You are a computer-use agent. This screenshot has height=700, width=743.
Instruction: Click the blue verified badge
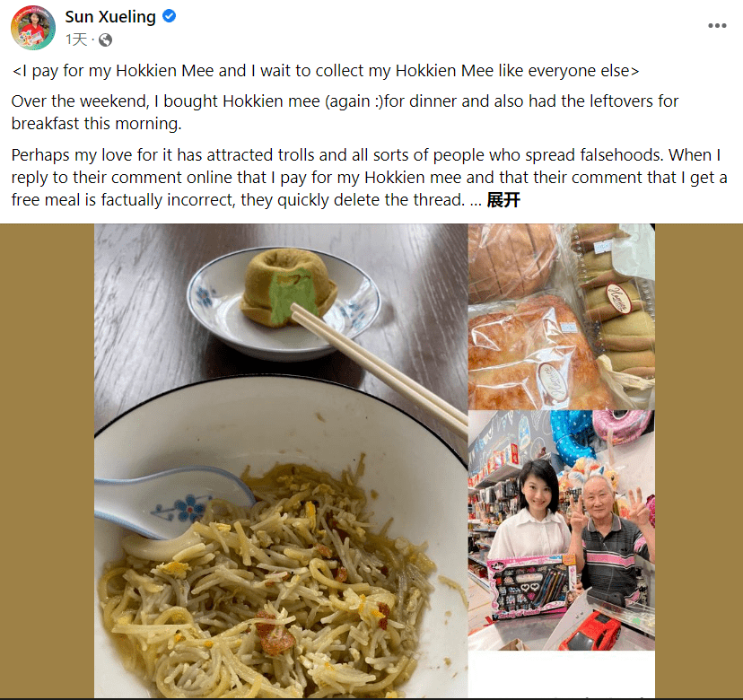(x=170, y=16)
